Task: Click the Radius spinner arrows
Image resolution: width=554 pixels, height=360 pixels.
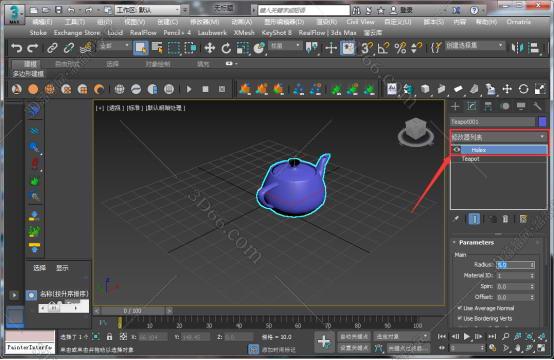Action: 532,265
